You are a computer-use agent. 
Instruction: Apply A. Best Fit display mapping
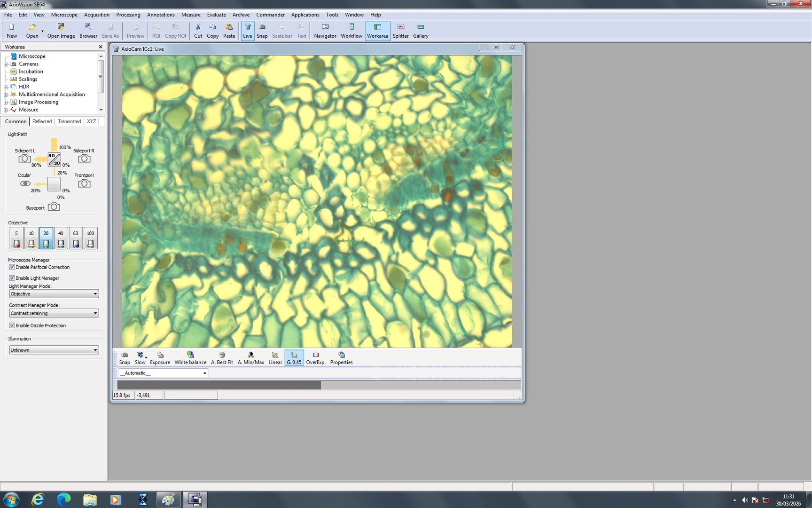pos(221,357)
